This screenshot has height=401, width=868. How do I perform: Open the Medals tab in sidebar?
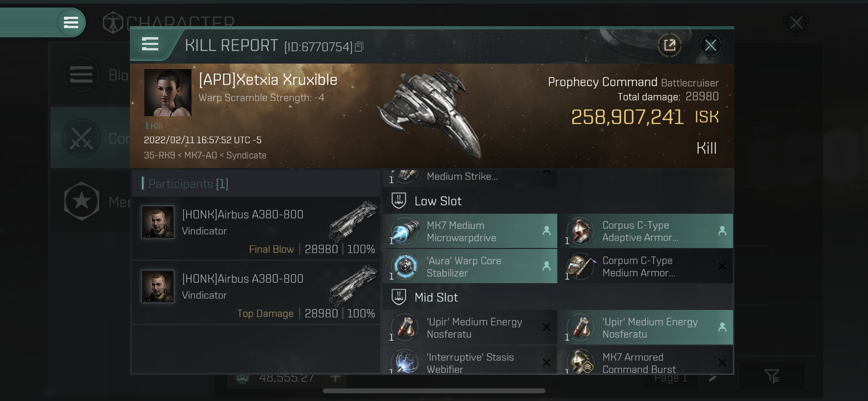(x=90, y=202)
